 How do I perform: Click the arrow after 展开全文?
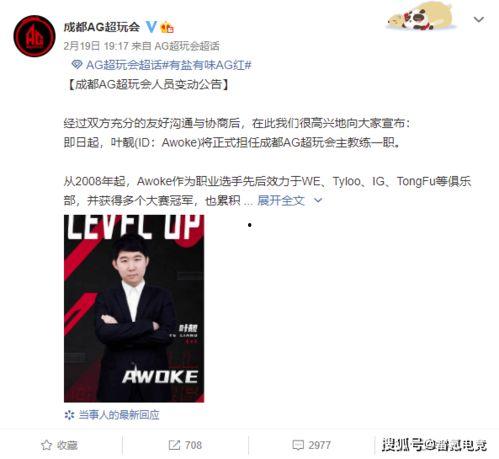point(318,200)
